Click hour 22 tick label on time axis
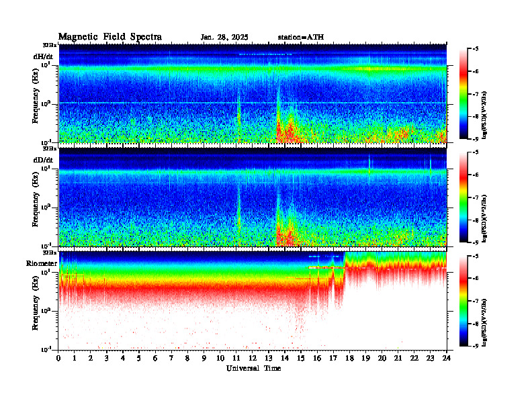Viewport: 532px width, 411px height. [414, 359]
